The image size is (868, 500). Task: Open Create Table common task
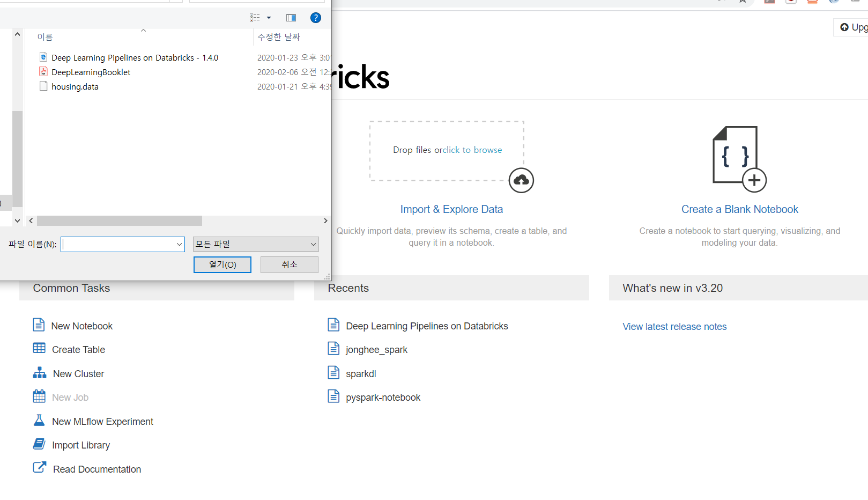(x=78, y=350)
